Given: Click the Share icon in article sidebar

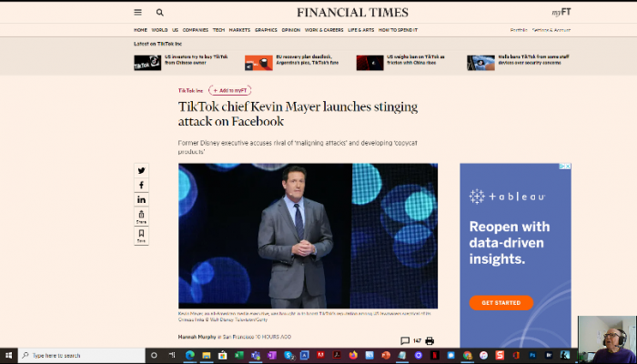Looking at the screenshot, I should pyautogui.click(x=141, y=217).
